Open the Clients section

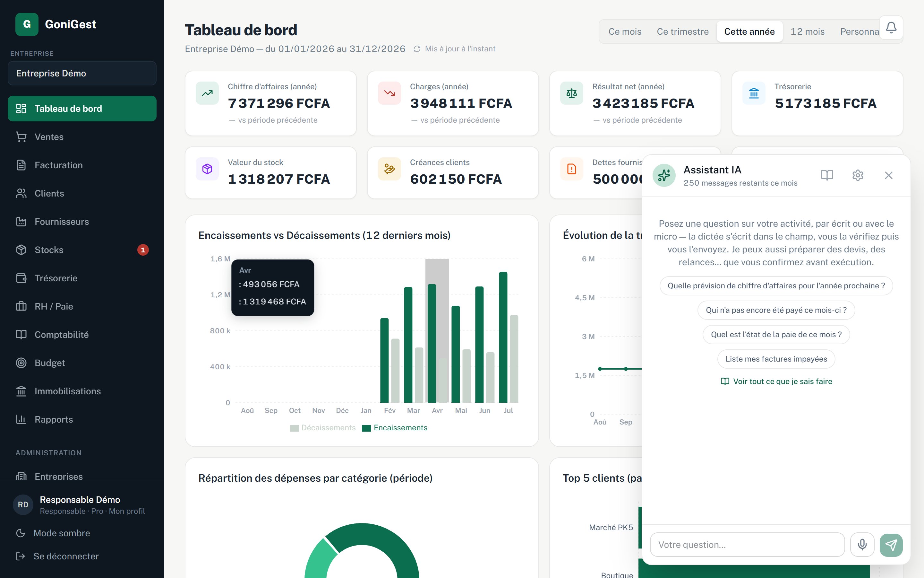point(82,193)
